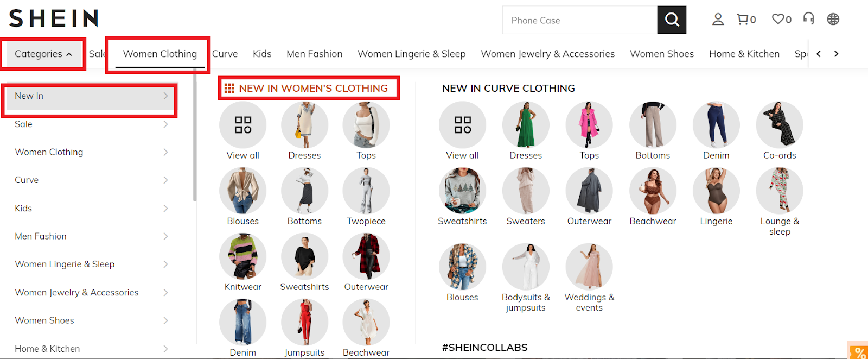This screenshot has width=868, height=359.
Task: Select Denim thumbnail in Curve Clothing
Action: click(716, 125)
